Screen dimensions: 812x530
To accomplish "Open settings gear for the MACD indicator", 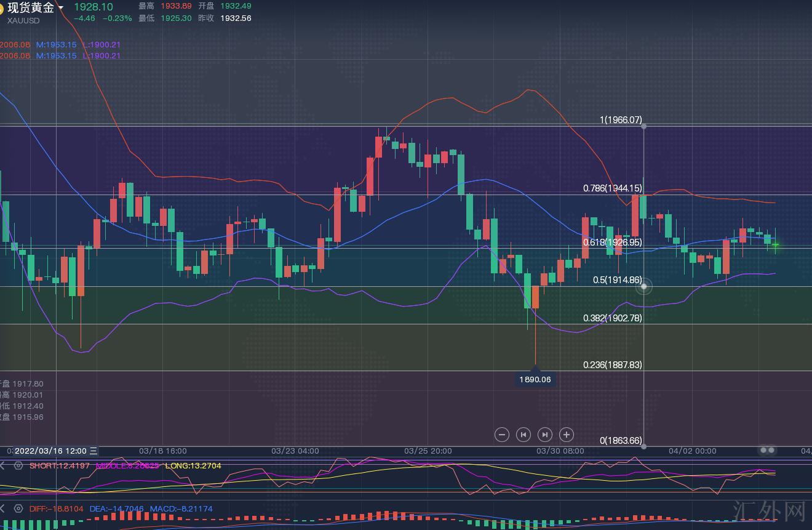I will [x=18, y=508].
